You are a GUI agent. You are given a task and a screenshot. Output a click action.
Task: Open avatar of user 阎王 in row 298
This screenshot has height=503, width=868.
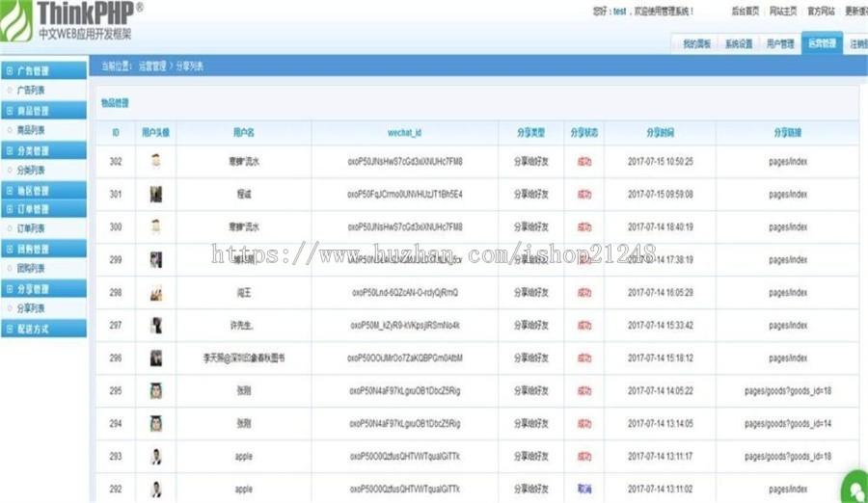(156, 293)
